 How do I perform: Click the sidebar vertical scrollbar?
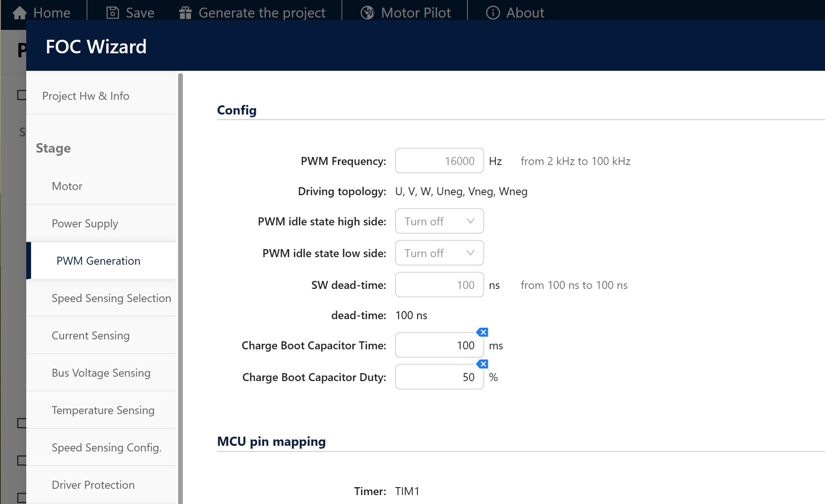click(180, 287)
